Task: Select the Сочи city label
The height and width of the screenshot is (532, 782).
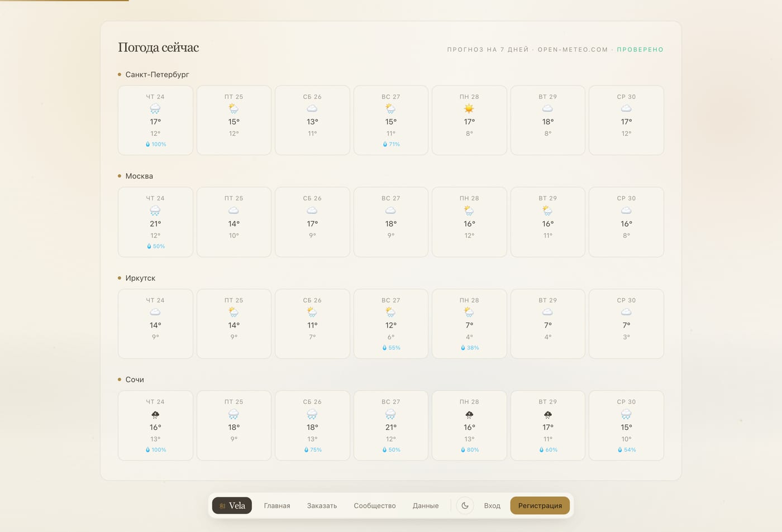Action: pyautogui.click(x=135, y=380)
